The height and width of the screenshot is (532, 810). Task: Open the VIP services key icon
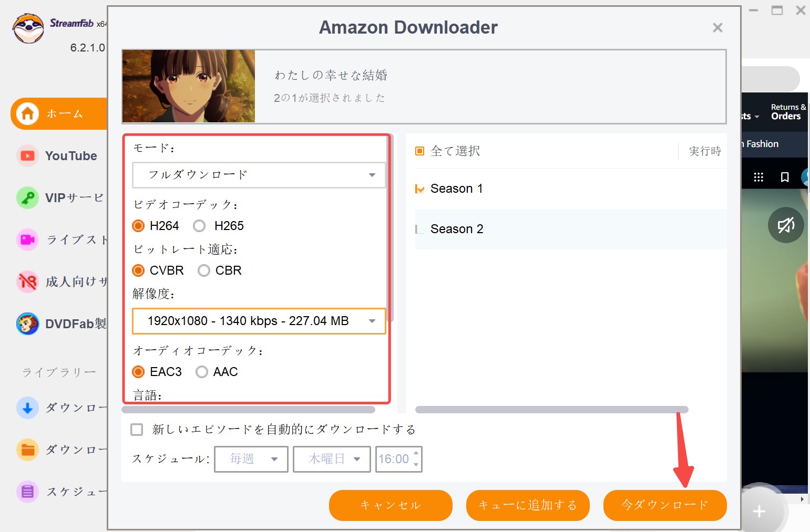point(27,198)
